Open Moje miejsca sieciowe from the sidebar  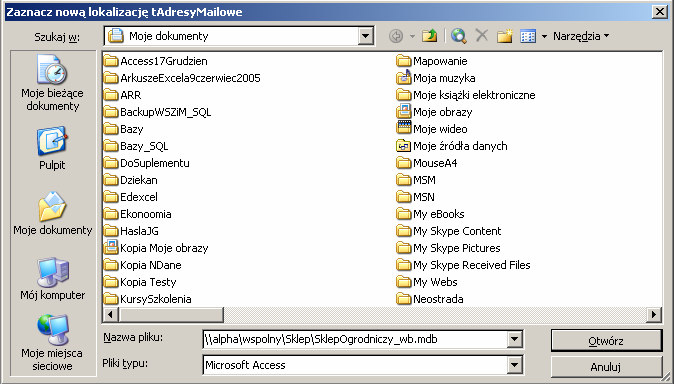pyautogui.click(x=52, y=343)
